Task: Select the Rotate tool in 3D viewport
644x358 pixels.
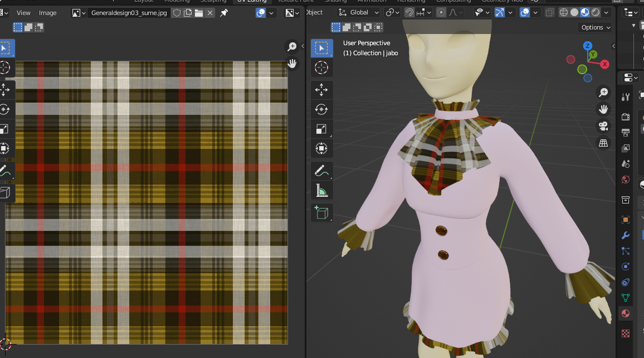Action: click(x=321, y=109)
